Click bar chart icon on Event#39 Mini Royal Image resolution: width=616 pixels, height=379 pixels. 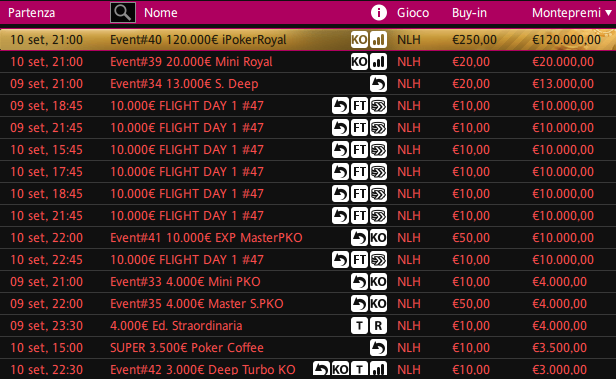point(378,62)
